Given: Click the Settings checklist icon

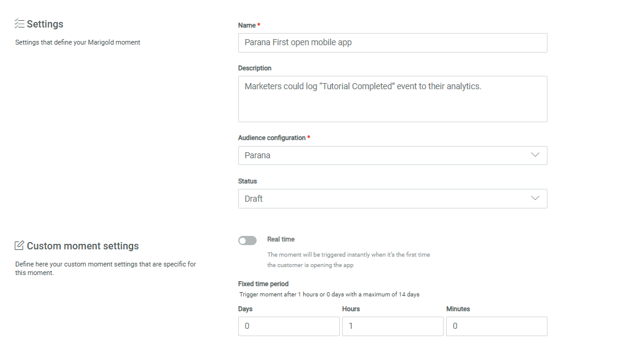Looking at the screenshot, I should point(20,24).
